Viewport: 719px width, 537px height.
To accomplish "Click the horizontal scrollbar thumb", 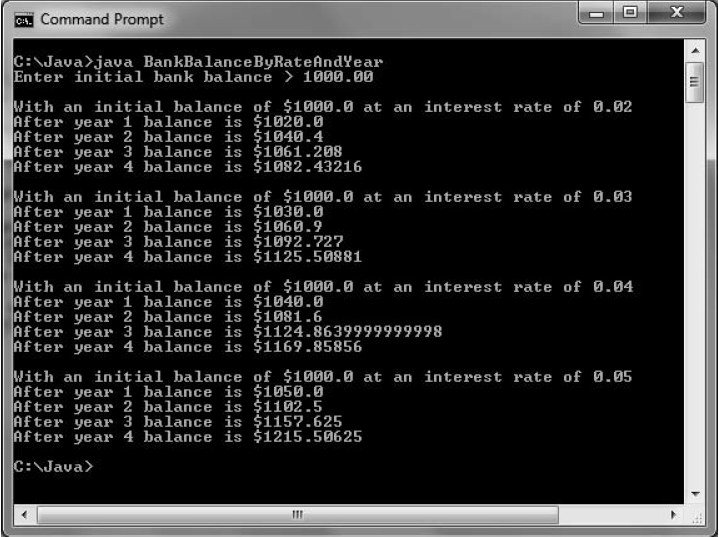I will click(x=298, y=515).
